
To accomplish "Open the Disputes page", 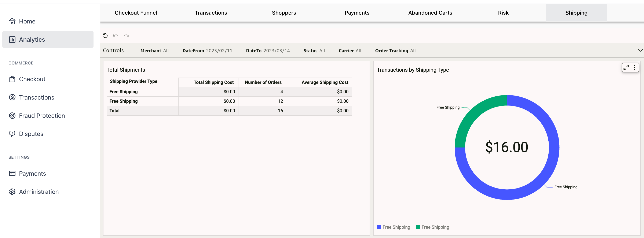I will 48,134.
